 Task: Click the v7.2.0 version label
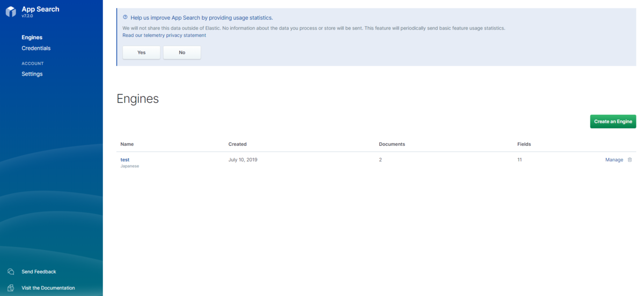click(x=27, y=16)
